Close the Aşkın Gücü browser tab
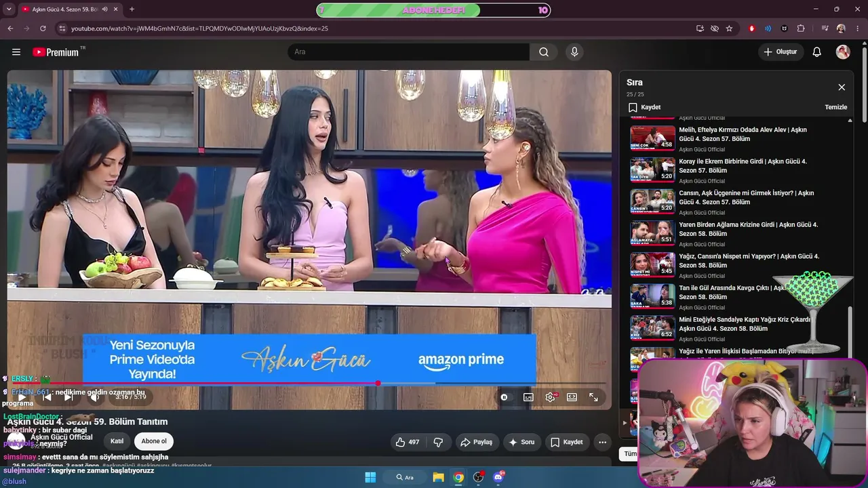The image size is (868, 488). (115, 9)
